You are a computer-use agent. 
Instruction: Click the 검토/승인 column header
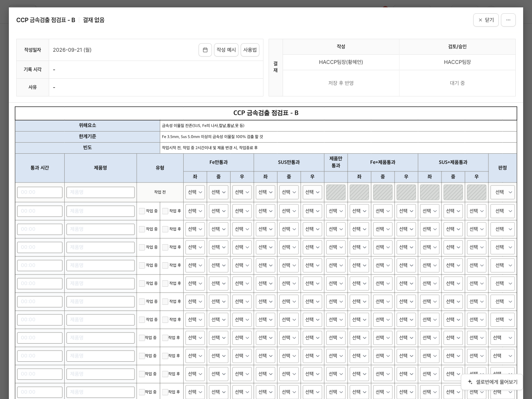pos(457,47)
